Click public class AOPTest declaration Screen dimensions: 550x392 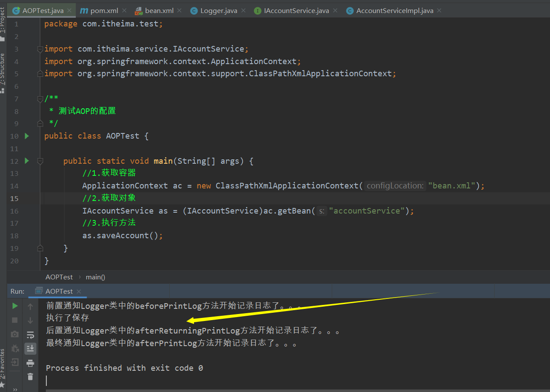[96, 136]
